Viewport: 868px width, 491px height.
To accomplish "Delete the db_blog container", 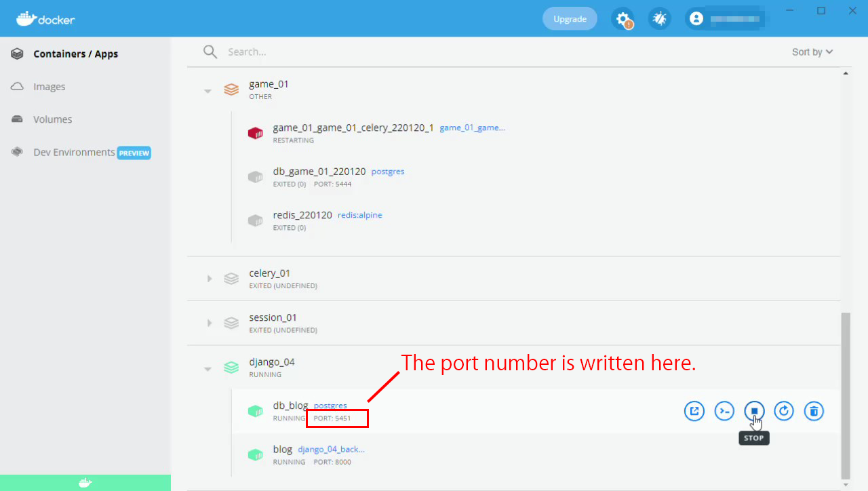I will pos(814,411).
